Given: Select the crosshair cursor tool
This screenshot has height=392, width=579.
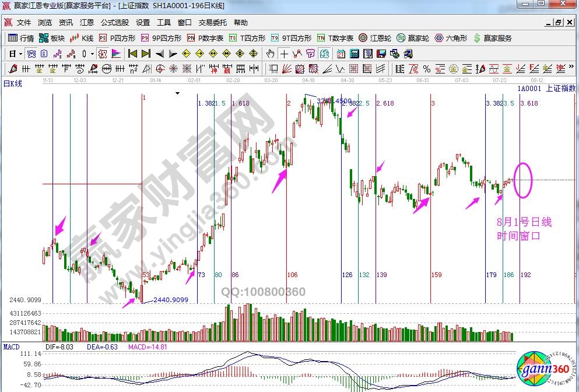Looking at the screenshot, I should tap(284, 54).
